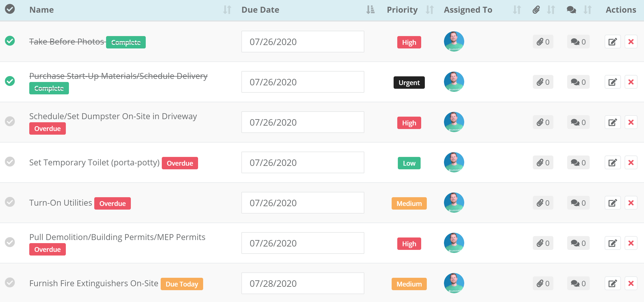Click the Schedule/Set Dumpster On-Site in Driveway task name
Image resolution: width=644 pixels, height=302 pixels.
coord(113,116)
